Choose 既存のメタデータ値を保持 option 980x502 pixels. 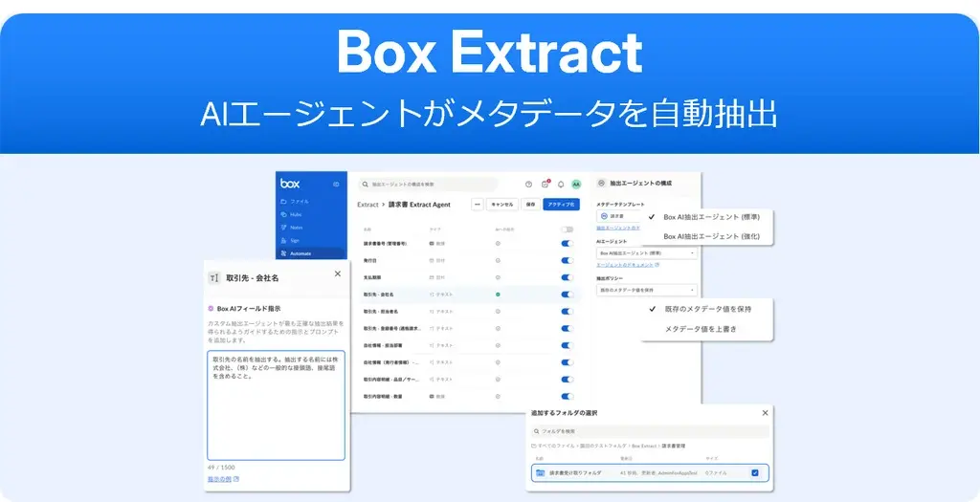pos(707,309)
